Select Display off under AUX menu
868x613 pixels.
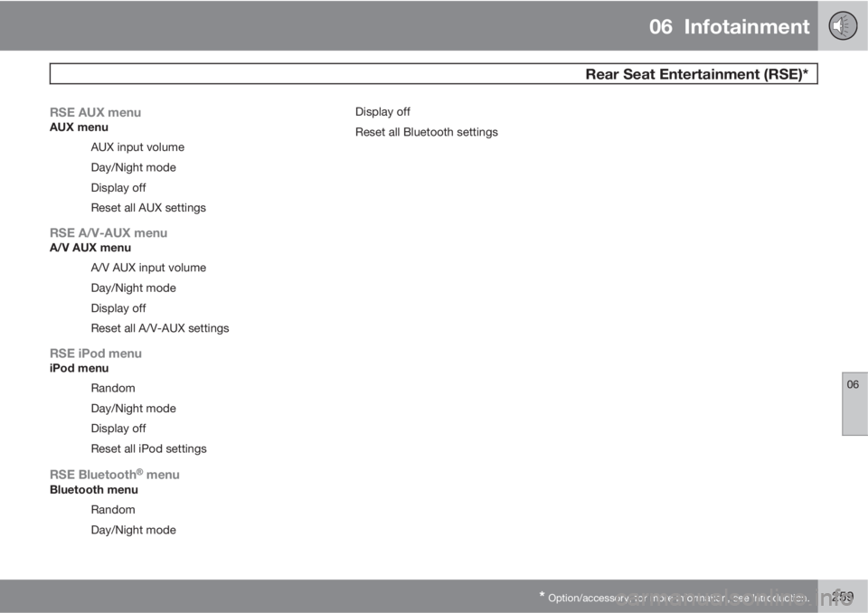pos(118,188)
